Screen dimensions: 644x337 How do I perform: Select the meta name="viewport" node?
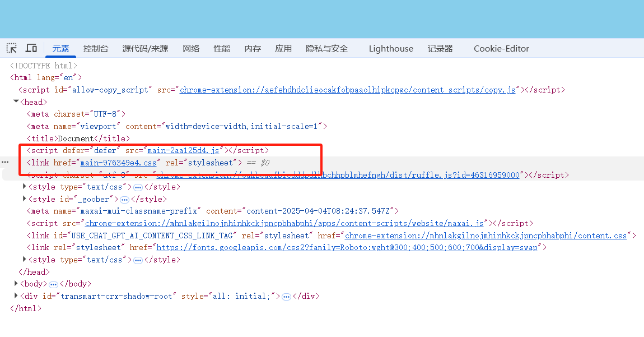176,126
